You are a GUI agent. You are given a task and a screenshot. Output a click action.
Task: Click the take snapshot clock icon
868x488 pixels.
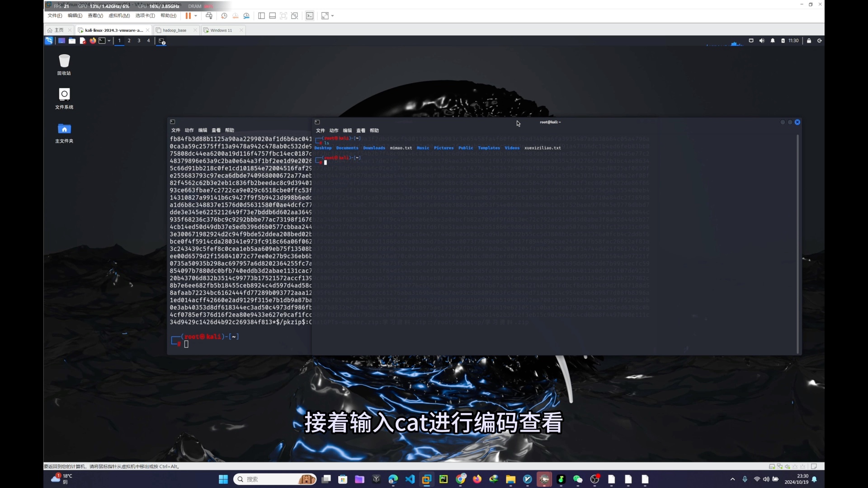tap(224, 16)
